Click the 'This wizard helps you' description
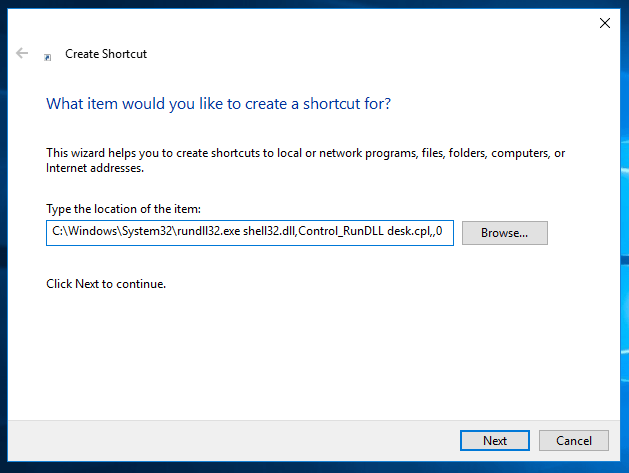 tap(305, 160)
